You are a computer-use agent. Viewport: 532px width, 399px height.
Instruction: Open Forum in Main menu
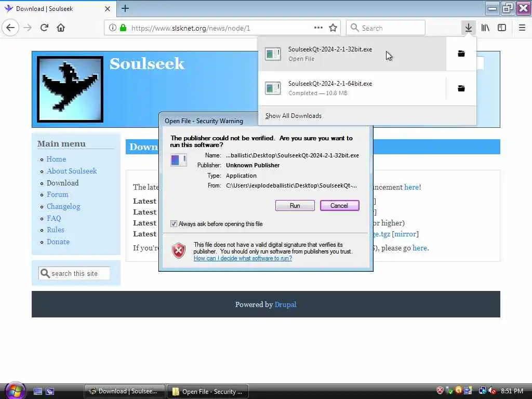(57, 194)
